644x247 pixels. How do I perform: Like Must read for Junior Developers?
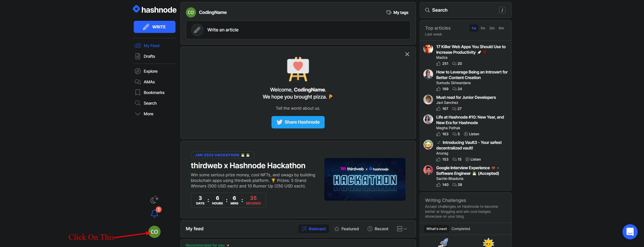438,109
